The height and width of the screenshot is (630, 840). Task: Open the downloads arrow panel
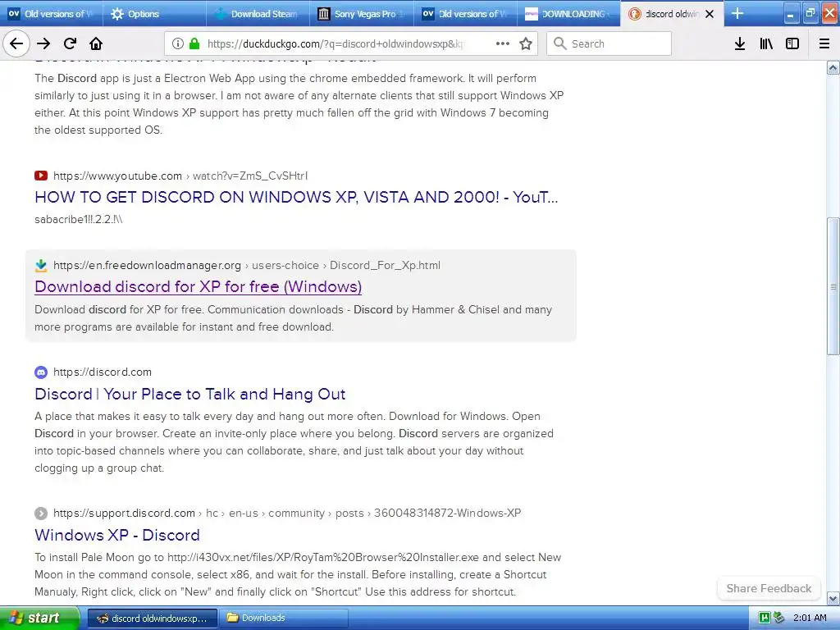740,43
